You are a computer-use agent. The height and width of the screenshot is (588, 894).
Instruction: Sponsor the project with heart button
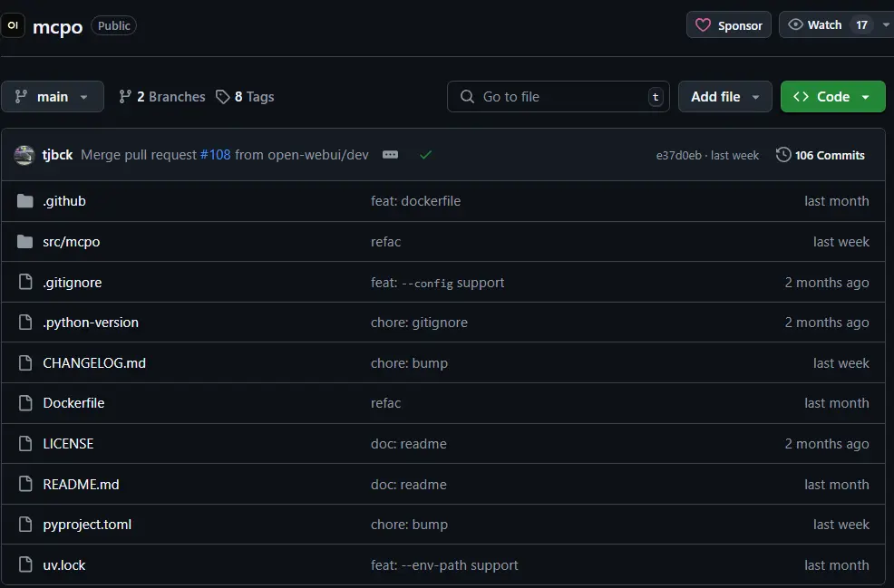pos(729,25)
